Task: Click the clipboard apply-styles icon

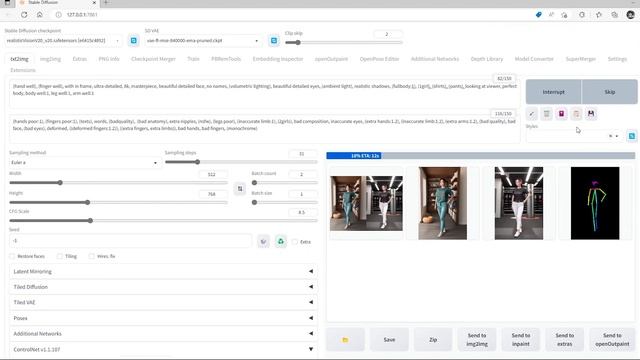Action: tap(576, 114)
